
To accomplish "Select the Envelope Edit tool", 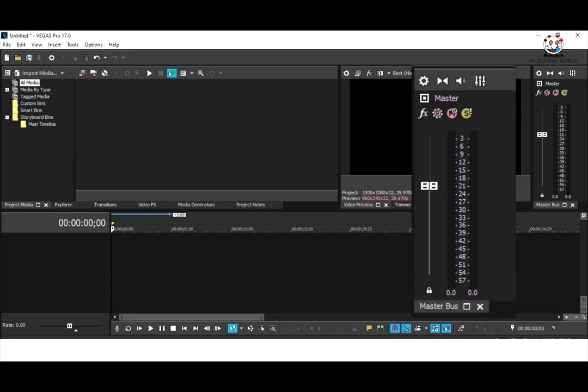I will [250, 328].
